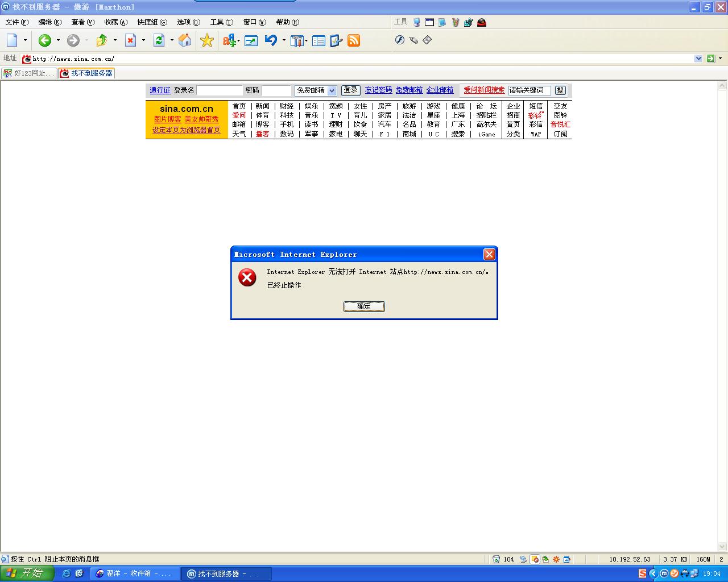The height and width of the screenshot is (582, 728).
Task: Open the Back history dropdown arrow
Action: [58, 40]
